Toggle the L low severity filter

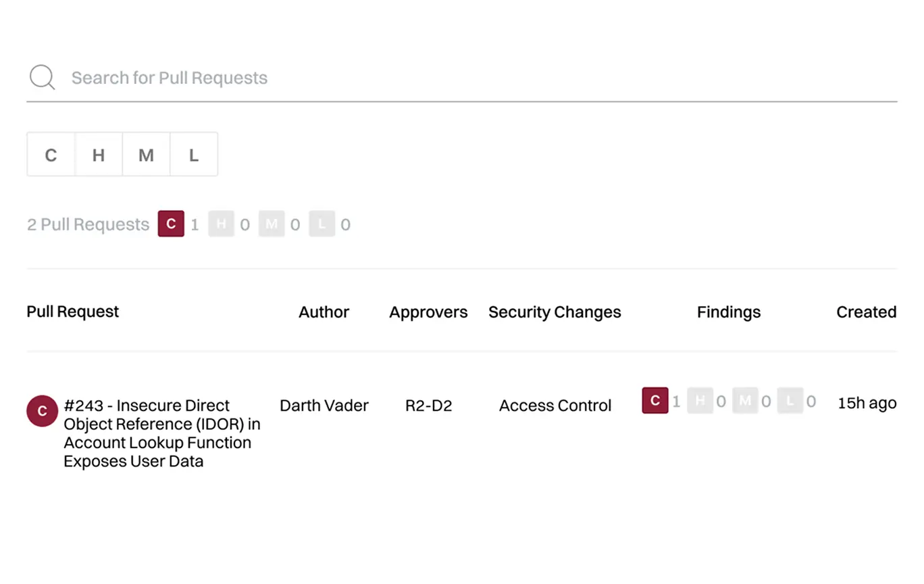point(194,155)
